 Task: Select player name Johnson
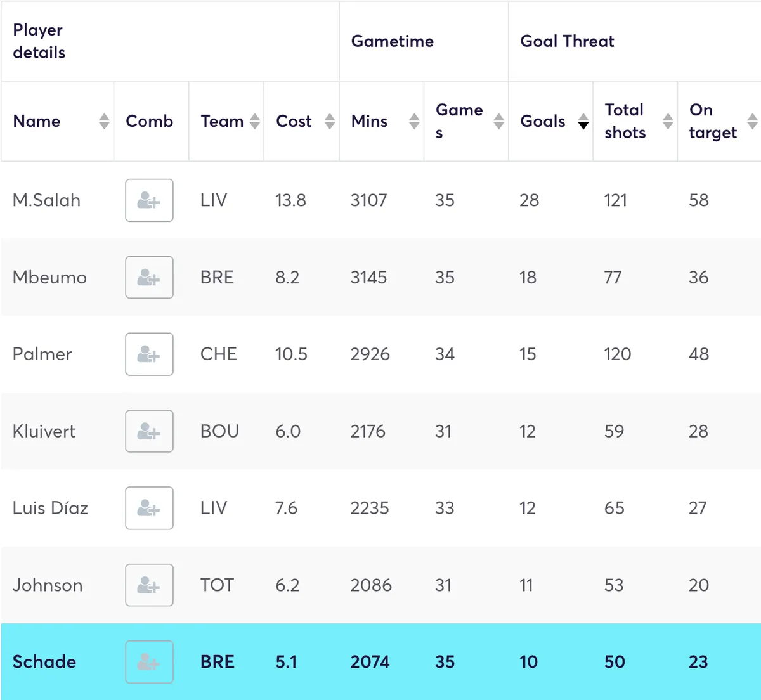tap(48, 585)
